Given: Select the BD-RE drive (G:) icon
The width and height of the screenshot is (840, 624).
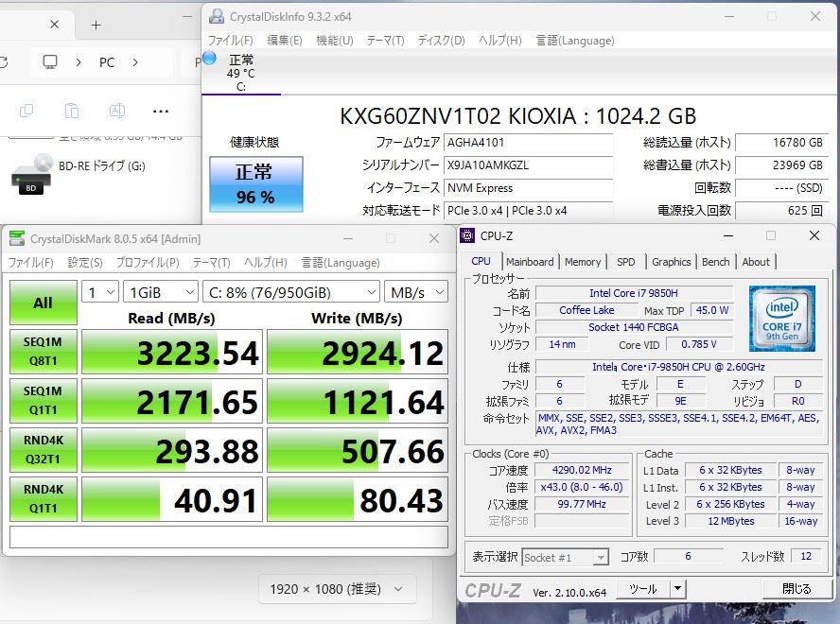Looking at the screenshot, I should coord(32,174).
